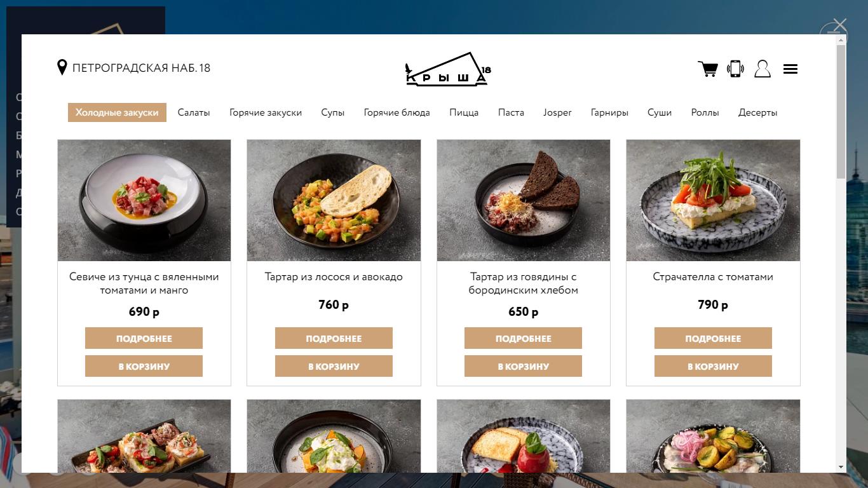The image size is (868, 488).
Task: Click the scrollbar down arrow
Action: (x=841, y=467)
